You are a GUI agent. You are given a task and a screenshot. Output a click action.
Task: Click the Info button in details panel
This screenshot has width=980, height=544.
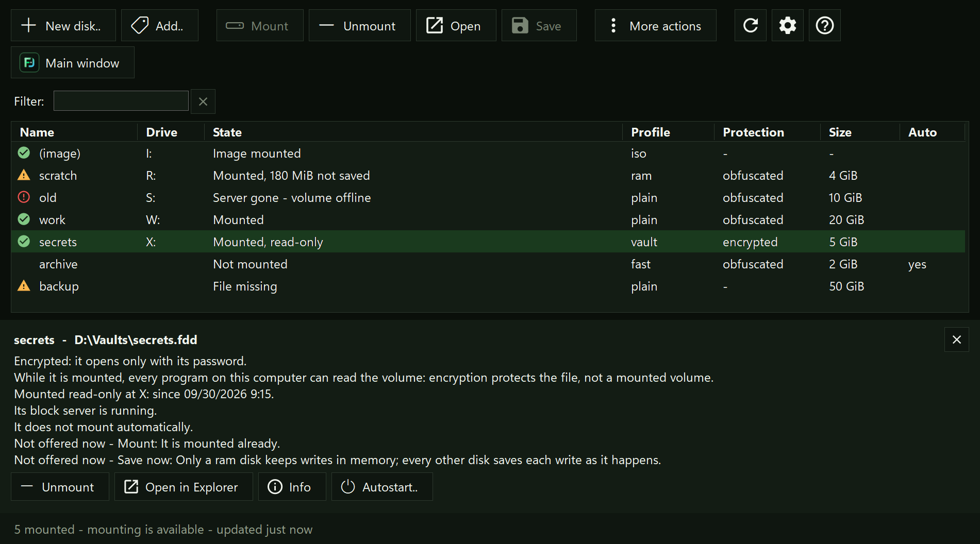[292, 487]
